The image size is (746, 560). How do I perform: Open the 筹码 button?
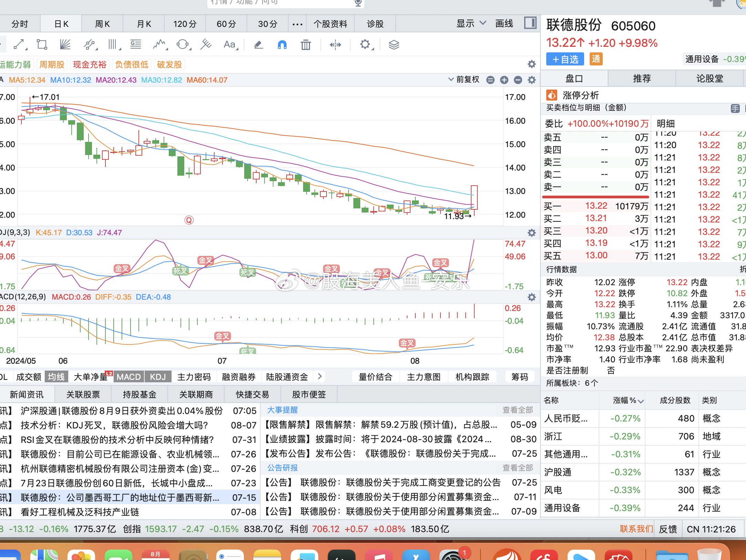520,377
